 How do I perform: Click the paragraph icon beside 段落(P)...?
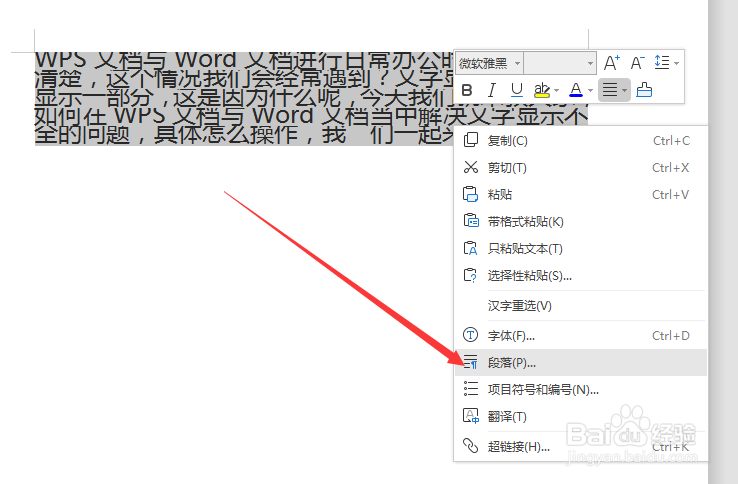tap(471, 362)
